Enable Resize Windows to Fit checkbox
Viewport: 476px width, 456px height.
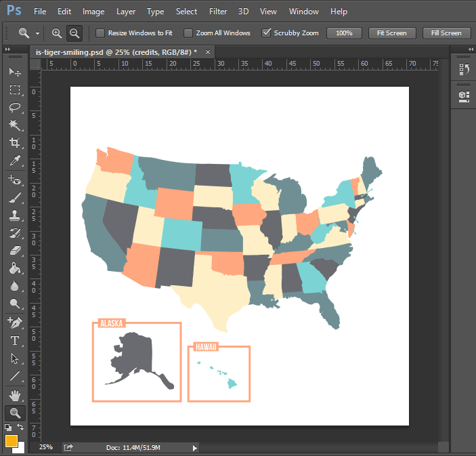[100, 33]
